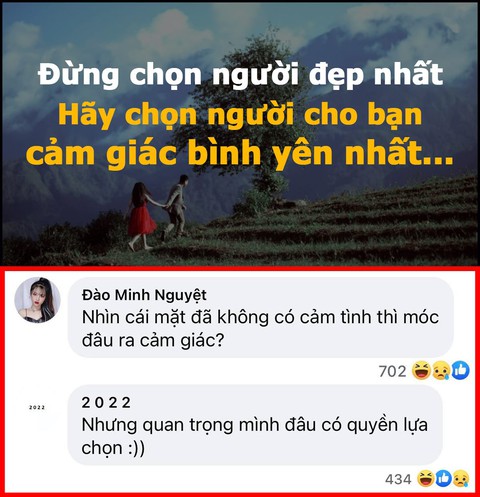This screenshot has width=480, height=497.
Task: Open the 702 reaction count
Action: pyautogui.click(x=393, y=371)
